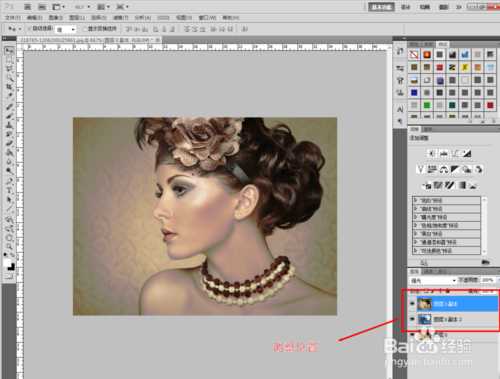Open the Window menu

207,18
